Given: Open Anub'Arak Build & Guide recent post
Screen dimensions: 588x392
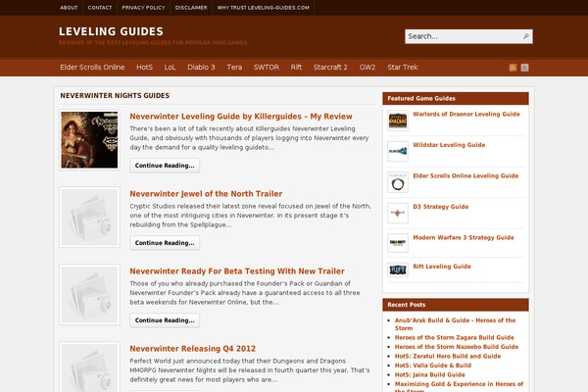Looking at the screenshot, I should pos(455,324).
